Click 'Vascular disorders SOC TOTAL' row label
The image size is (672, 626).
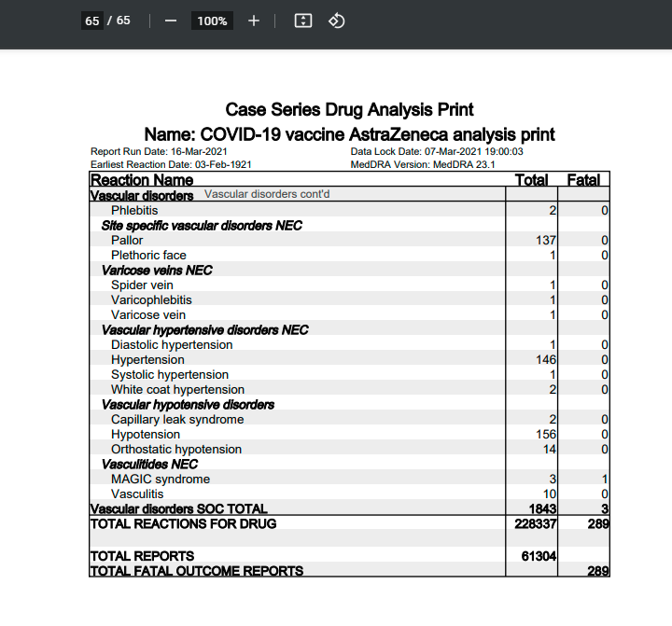click(x=178, y=508)
